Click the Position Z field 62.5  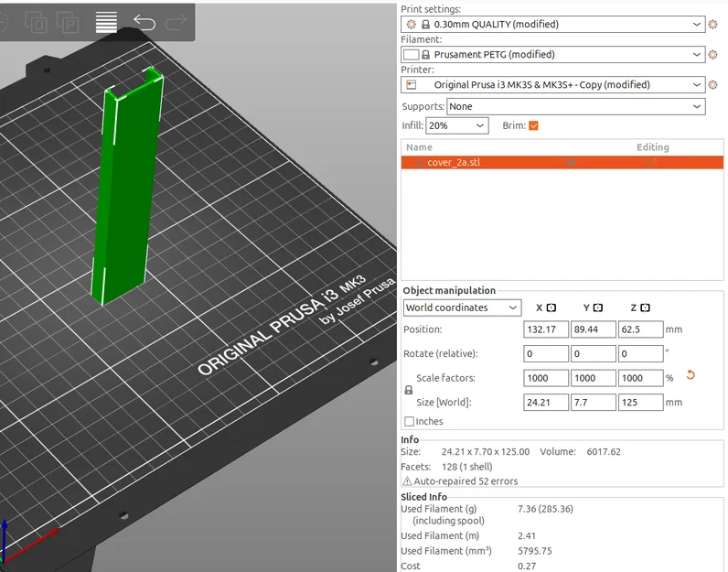(x=640, y=329)
